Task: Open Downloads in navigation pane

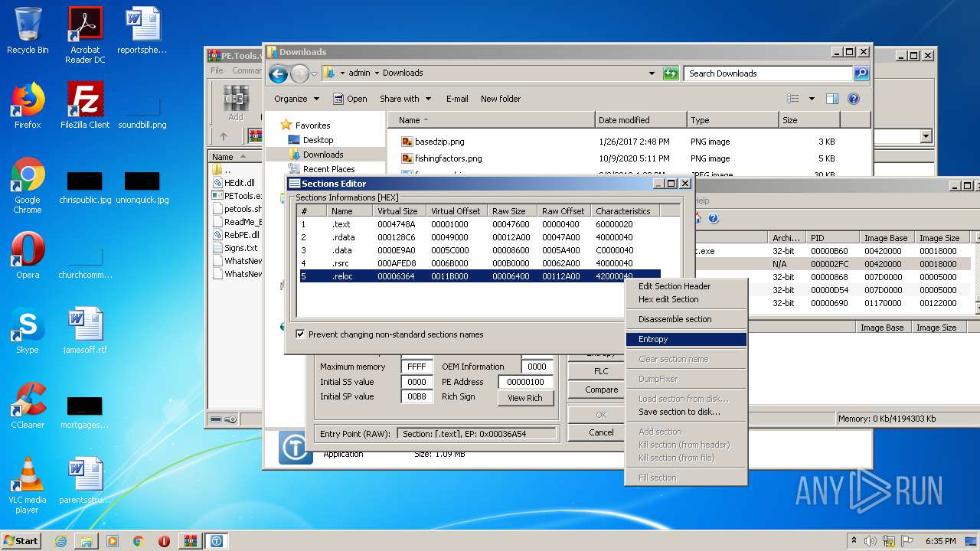Action: pyautogui.click(x=323, y=155)
